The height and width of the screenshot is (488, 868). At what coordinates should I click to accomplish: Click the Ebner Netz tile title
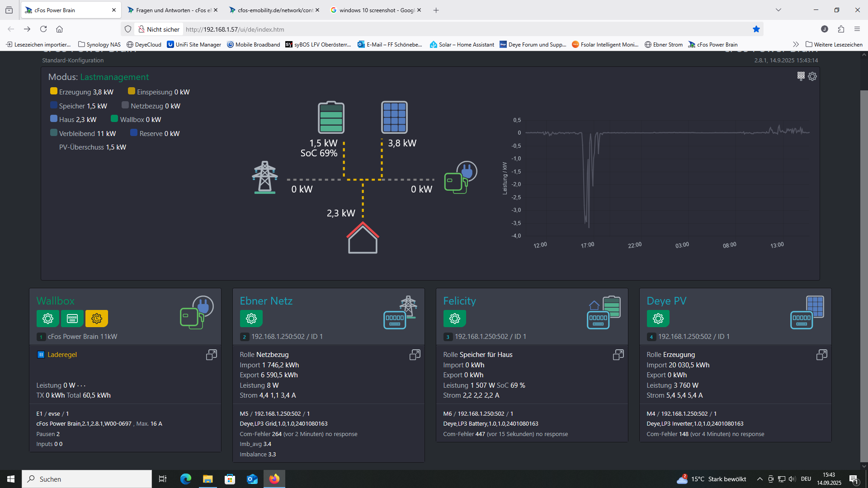[266, 301]
